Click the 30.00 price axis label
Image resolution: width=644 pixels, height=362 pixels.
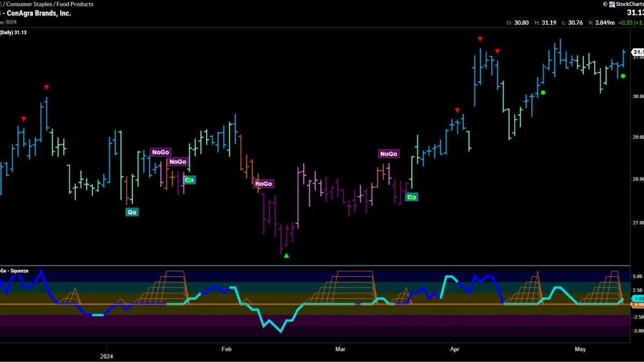pyautogui.click(x=638, y=97)
